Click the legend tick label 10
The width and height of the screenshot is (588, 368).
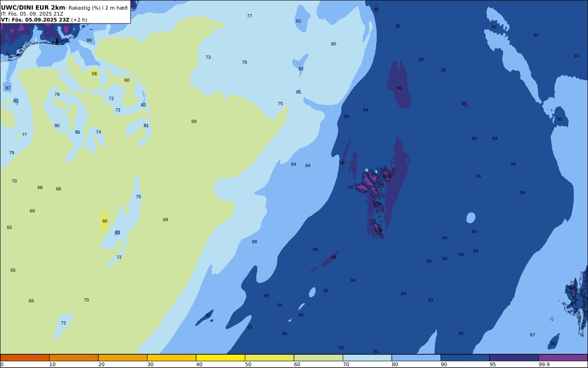click(x=52, y=364)
